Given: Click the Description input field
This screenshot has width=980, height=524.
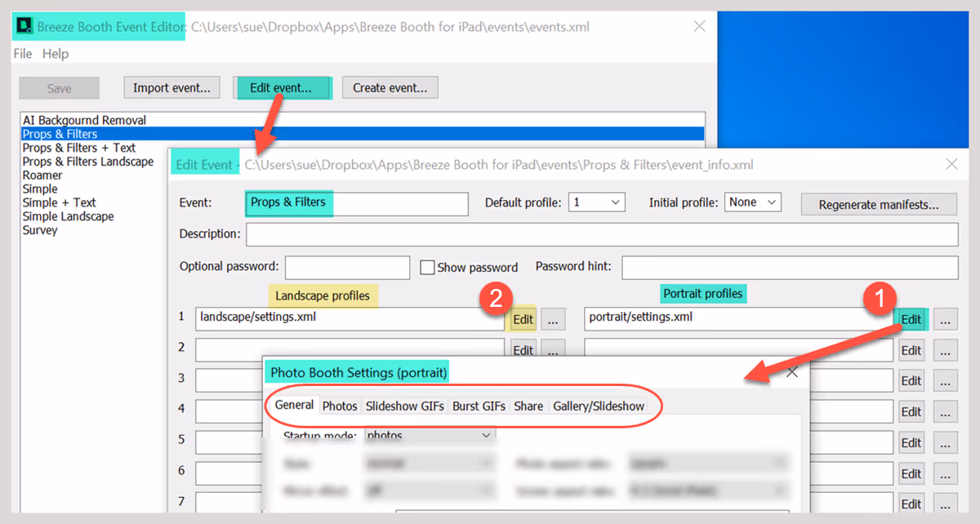Looking at the screenshot, I should (x=602, y=234).
